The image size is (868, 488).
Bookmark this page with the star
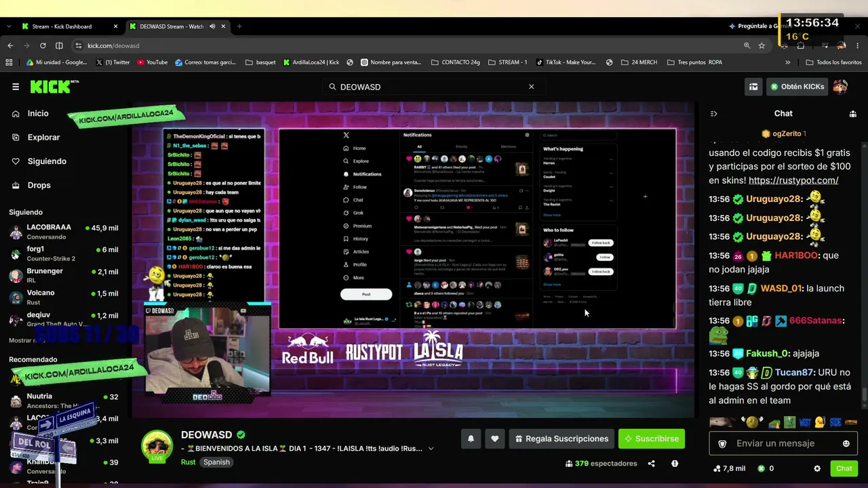[762, 45]
